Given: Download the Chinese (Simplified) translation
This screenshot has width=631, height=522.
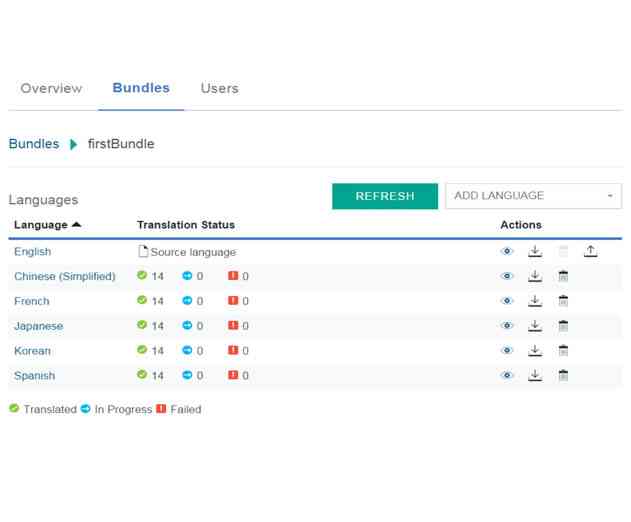Looking at the screenshot, I should [x=535, y=276].
